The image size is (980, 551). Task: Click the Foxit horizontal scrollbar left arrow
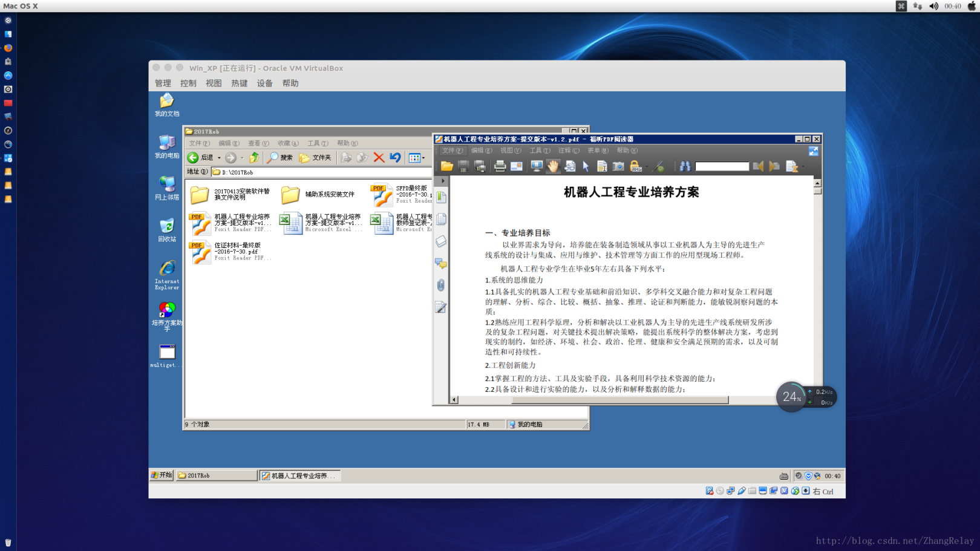tap(454, 400)
